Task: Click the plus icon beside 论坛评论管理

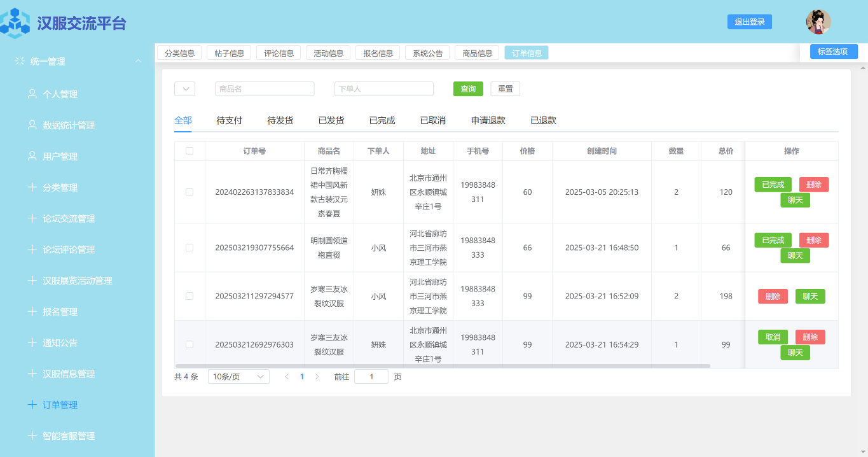Action: pyautogui.click(x=32, y=250)
